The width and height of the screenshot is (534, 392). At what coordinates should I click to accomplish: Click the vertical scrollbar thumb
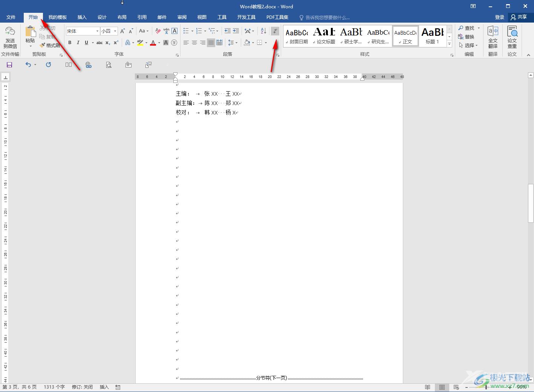pyautogui.click(x=531, y=203)
